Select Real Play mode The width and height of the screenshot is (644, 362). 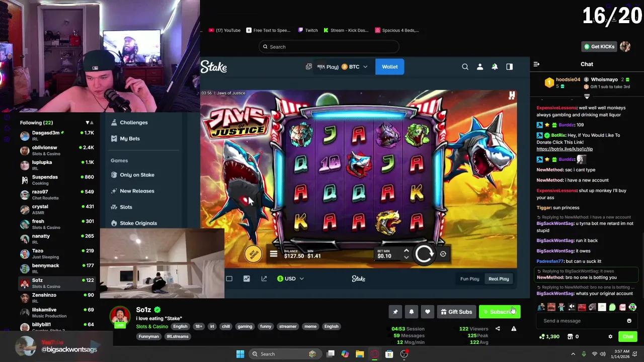click(x=499, y=279)
